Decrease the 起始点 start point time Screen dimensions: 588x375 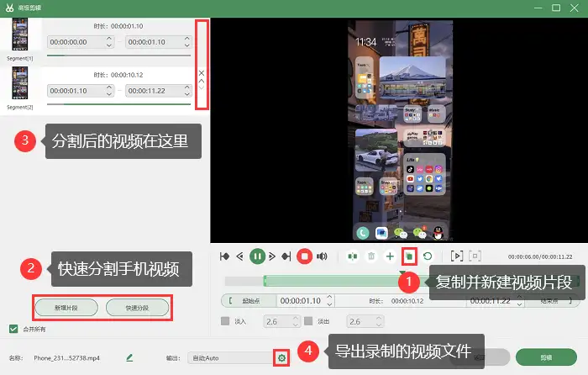click(329, 304)
